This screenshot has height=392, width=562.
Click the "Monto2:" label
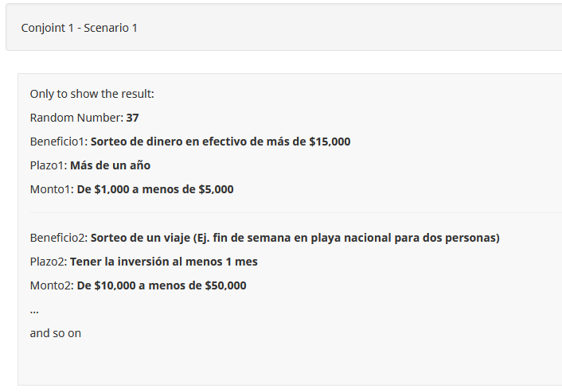pyautogui.click(x=52, y=285)
